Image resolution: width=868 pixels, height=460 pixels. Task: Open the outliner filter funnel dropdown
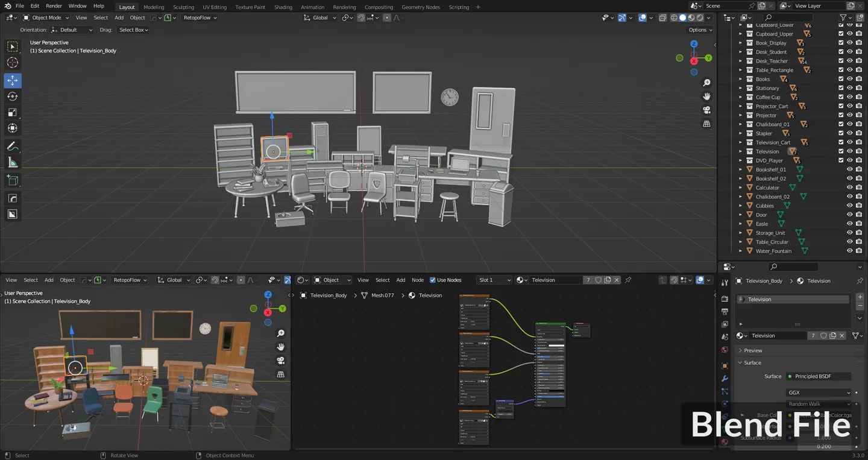coord(846,17)
